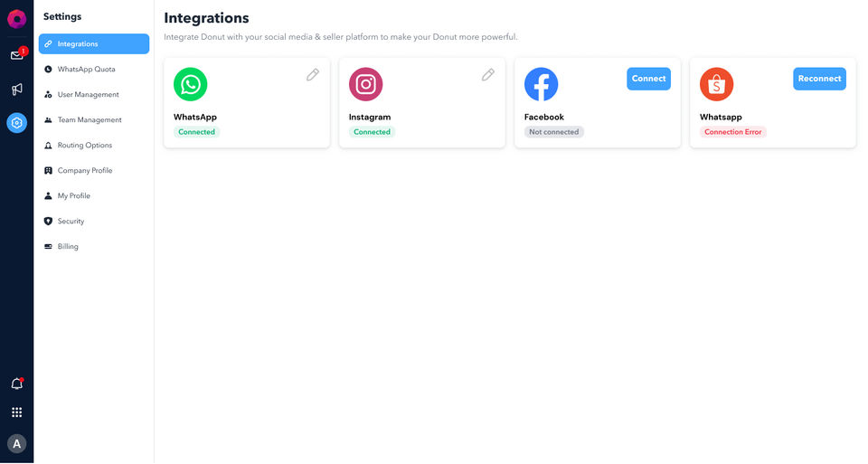Connect the Facebook integration

(648, 79)
